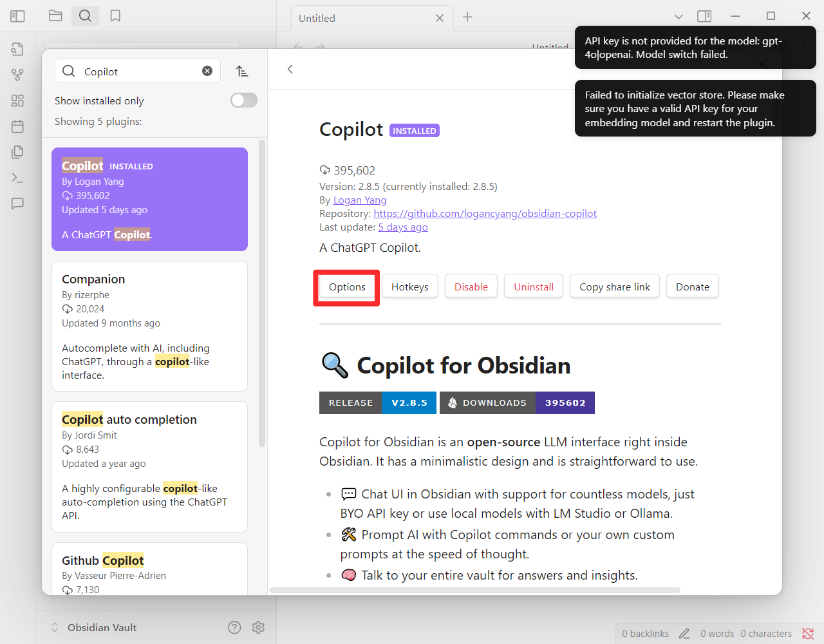Screen dimensions: 824x644
Task: Select the Copilot auto completion plugin card
Action: 149,467
